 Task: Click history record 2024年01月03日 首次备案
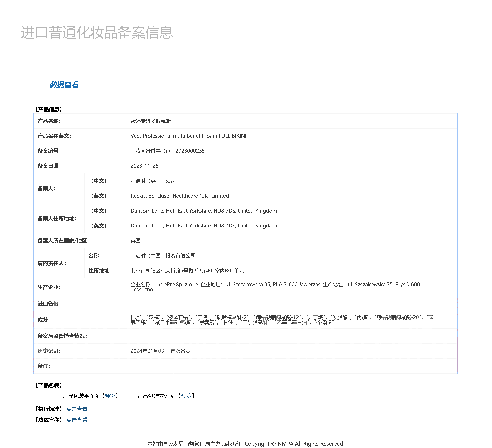point(161,351)
